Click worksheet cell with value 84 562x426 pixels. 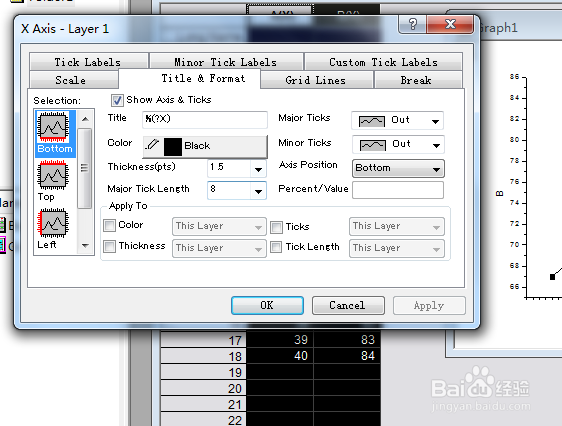coord(347,356)
